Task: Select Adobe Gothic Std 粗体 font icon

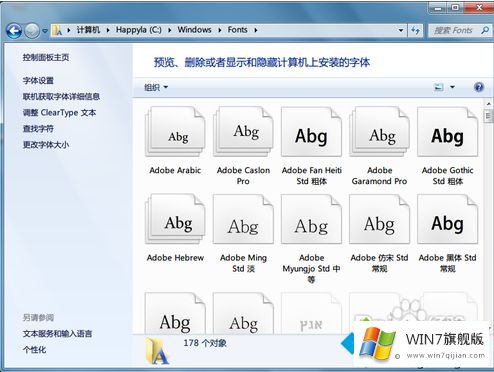Action: [447, 132]
